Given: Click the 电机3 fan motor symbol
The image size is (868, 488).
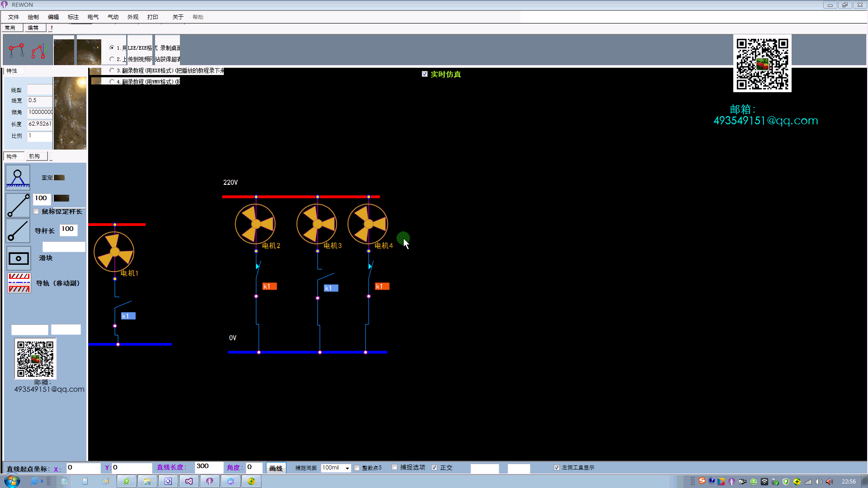Looking at the screenshot, I should pos(317,224).
